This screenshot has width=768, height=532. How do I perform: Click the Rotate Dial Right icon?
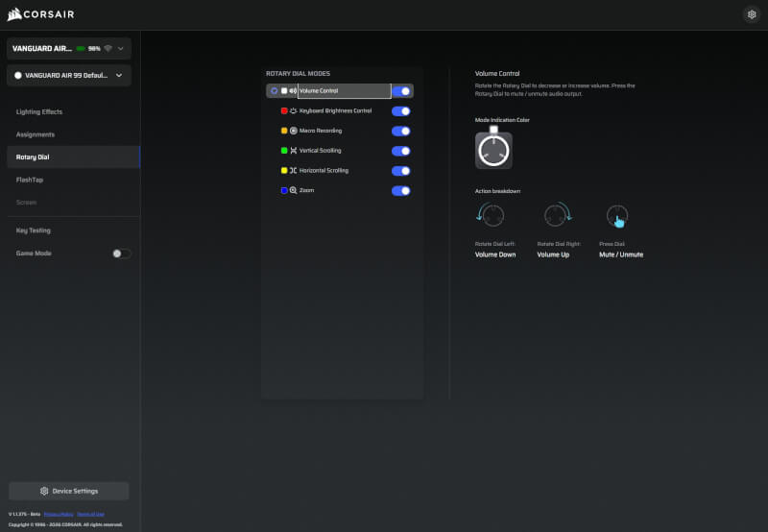558,214
